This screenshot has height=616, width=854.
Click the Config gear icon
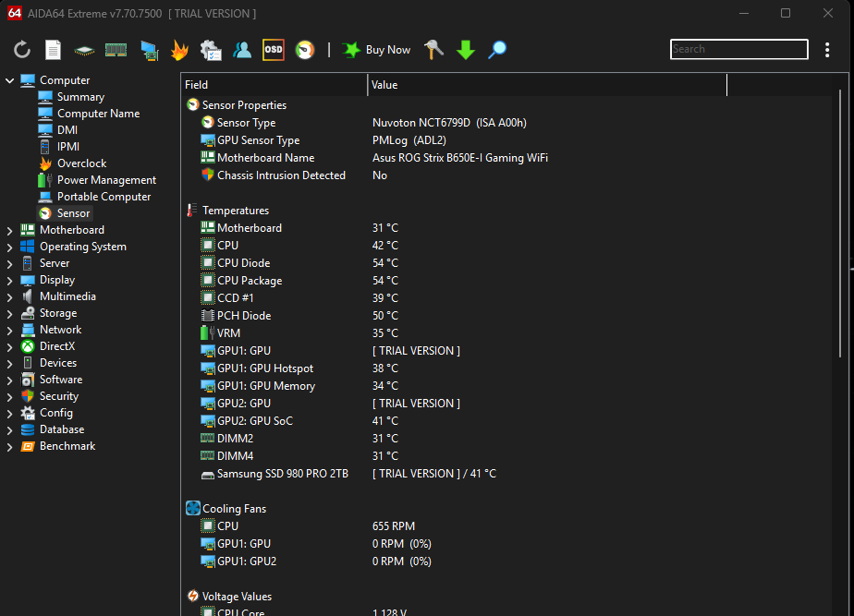(27, 413)
